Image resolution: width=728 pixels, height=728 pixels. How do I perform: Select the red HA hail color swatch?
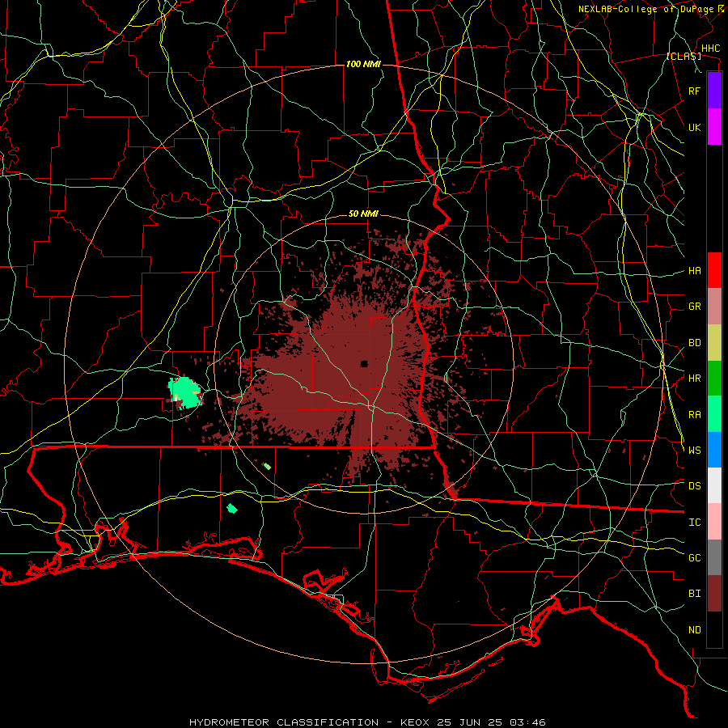click(714, 270)
